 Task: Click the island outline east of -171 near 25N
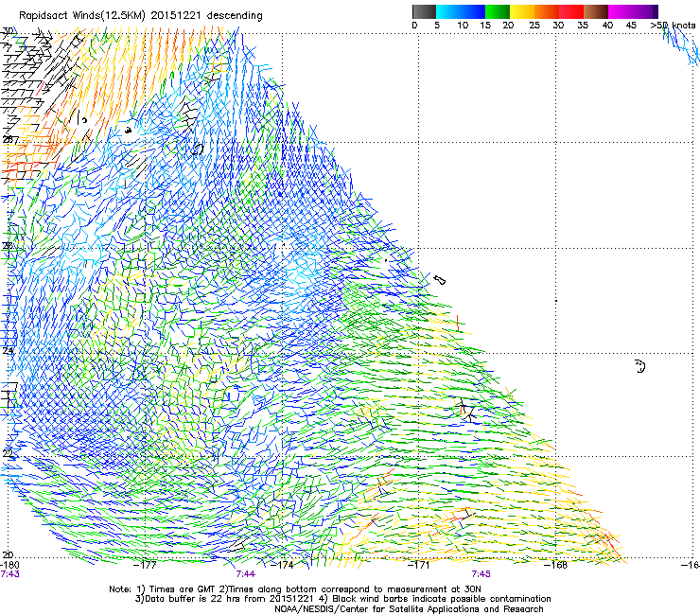pyautogui.click(x=440, y=280)
